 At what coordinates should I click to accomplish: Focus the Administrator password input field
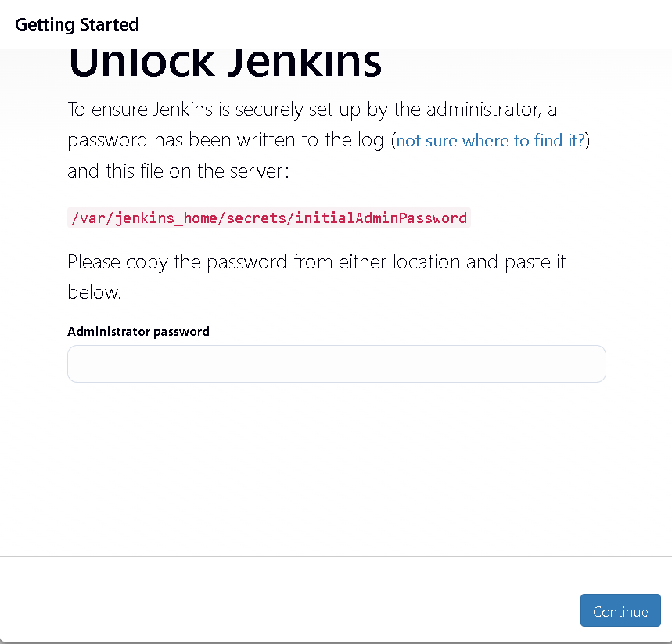click(x=336, y=364)
